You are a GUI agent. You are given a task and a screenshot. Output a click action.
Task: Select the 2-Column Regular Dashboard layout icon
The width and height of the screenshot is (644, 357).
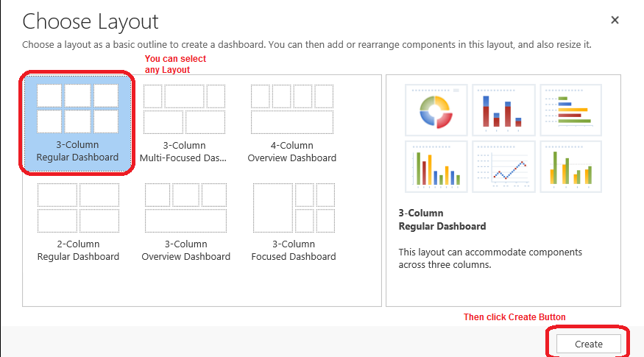pos(79,208)
